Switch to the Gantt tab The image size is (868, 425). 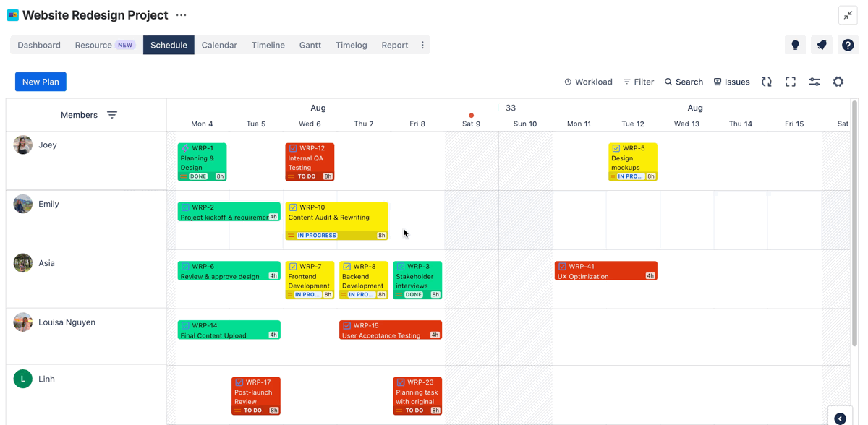click(x=310, y=45)
